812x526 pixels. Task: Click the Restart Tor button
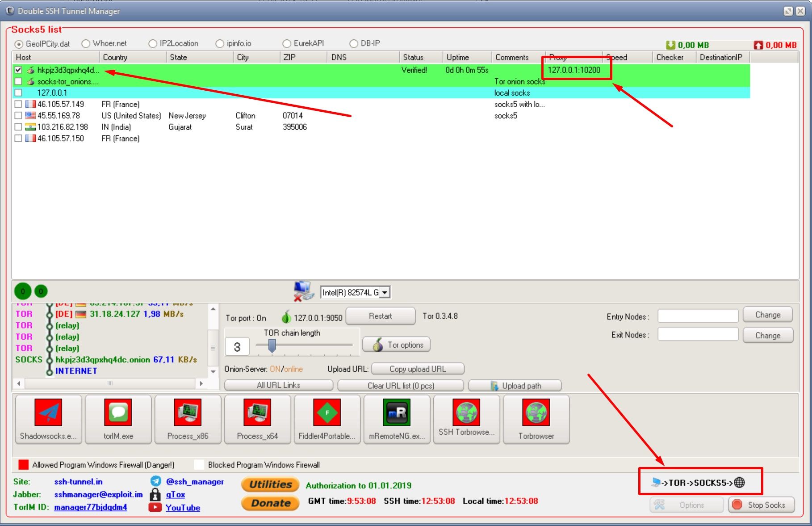381,316
